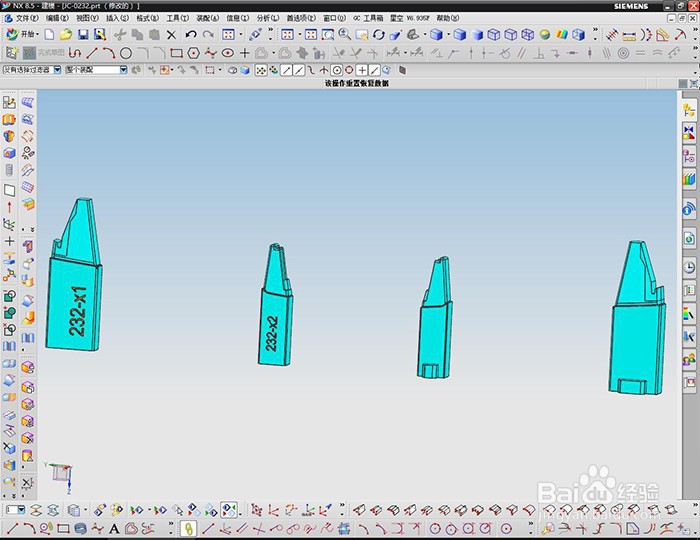The image size is (700, 540).
Task: Select the Polygon hexagon tool
Action: (x=193, y=54)
